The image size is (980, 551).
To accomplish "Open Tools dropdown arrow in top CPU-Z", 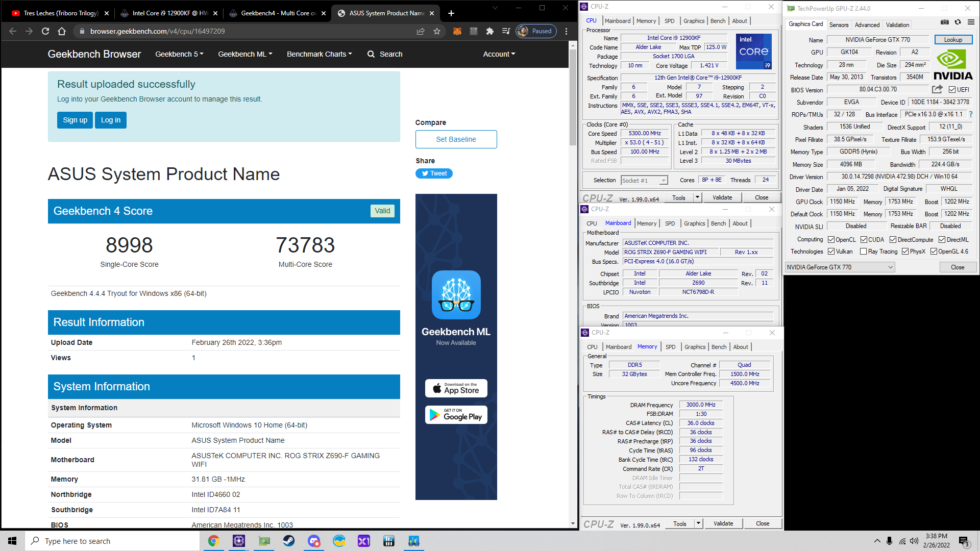I will (697, 197).
